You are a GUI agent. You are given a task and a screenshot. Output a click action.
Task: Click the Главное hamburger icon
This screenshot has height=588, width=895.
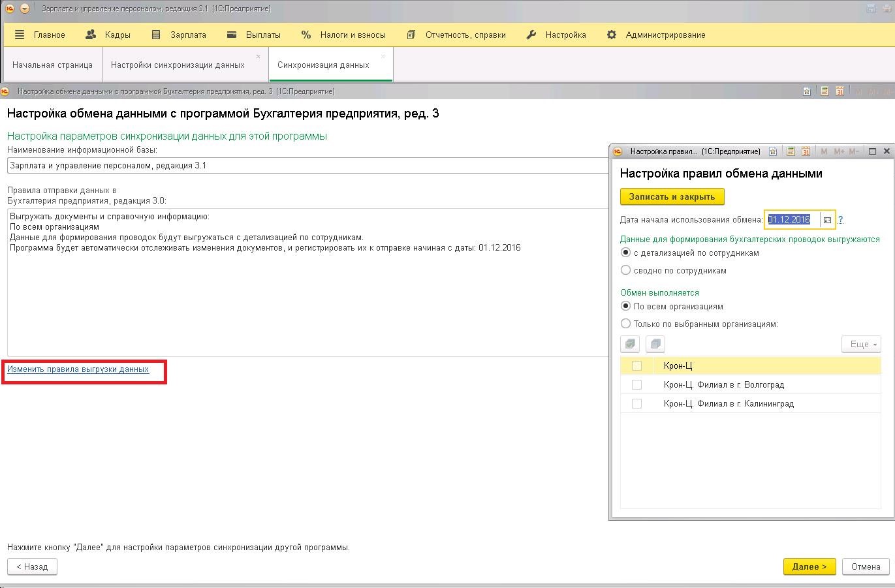tap(20, 35)
